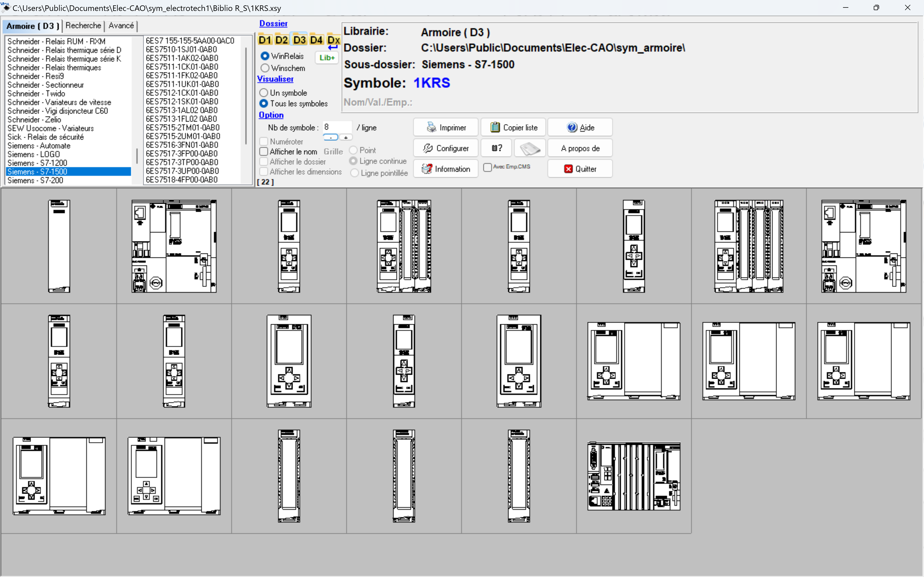Screen dimensions: 924x577
Task: Open Configurer with the wrench icon
Action: click(x=446, y=148)
